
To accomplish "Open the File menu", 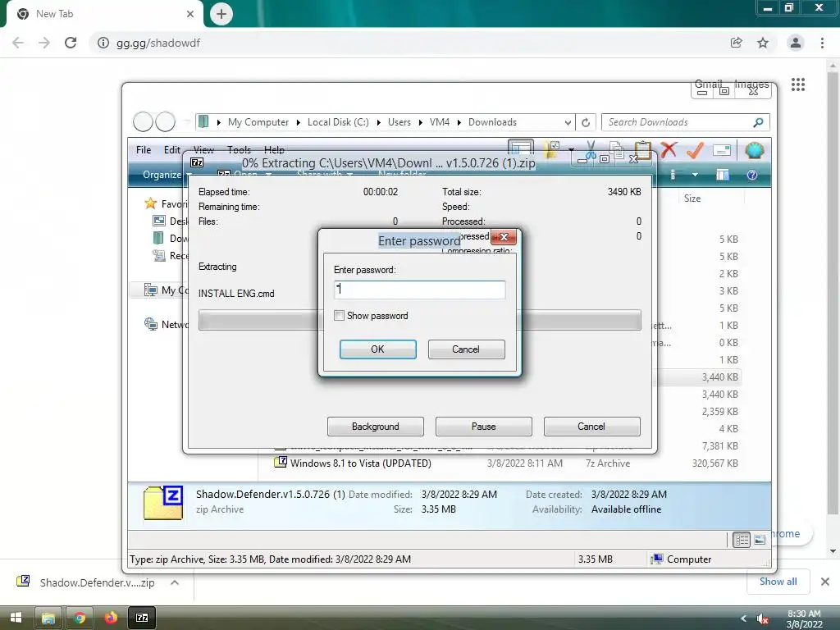I will coord(144,150).
